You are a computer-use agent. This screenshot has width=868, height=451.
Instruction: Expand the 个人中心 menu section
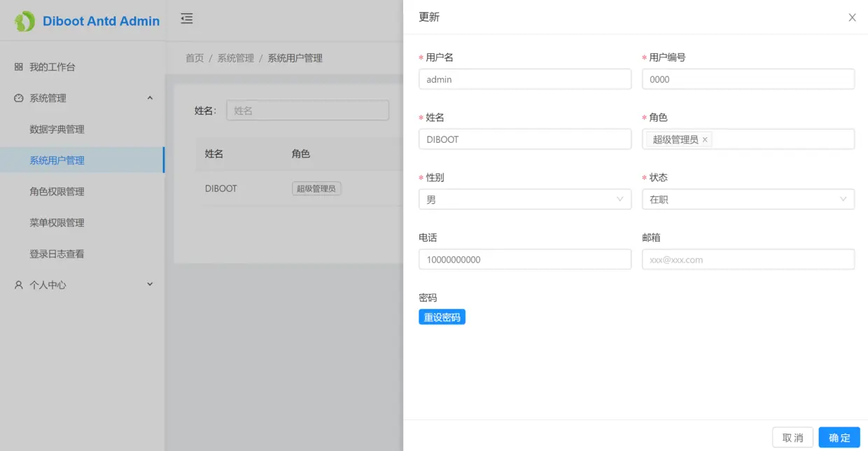(149, 284)
